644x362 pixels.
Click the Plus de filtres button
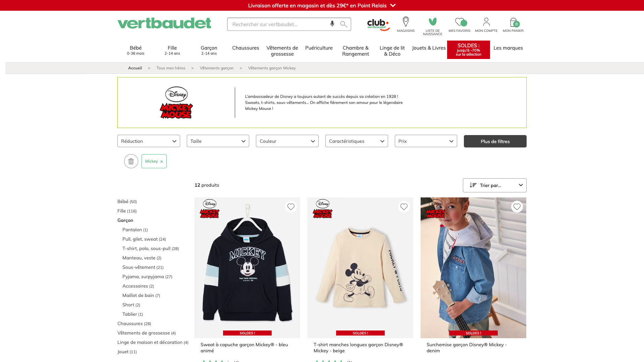point(495,141)
